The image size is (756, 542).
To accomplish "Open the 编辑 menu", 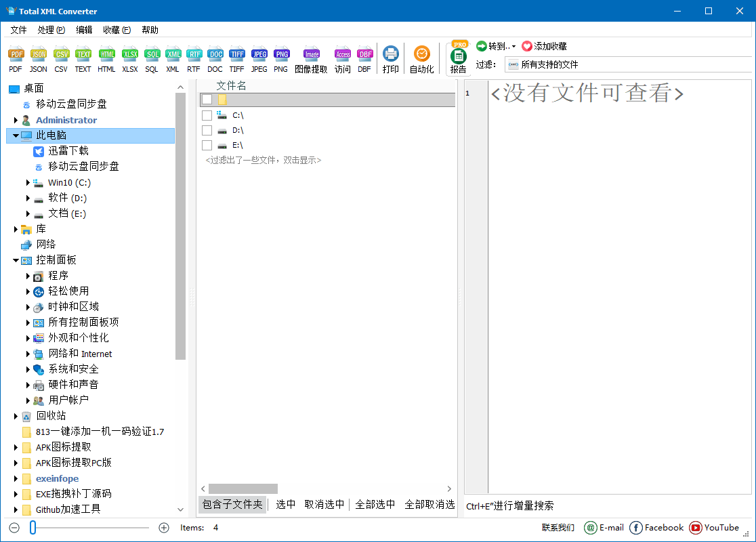I will coord(85,30).
